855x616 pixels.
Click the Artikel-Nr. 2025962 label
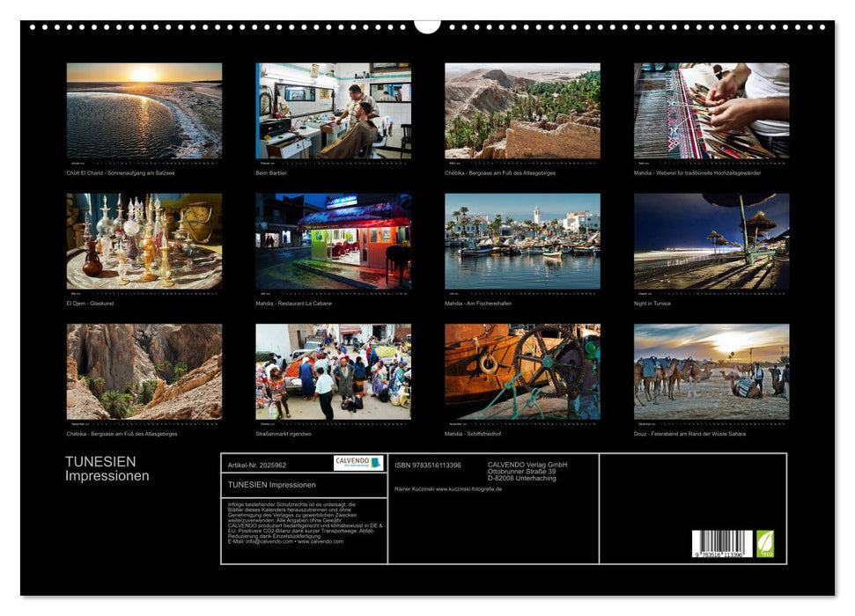257,466
